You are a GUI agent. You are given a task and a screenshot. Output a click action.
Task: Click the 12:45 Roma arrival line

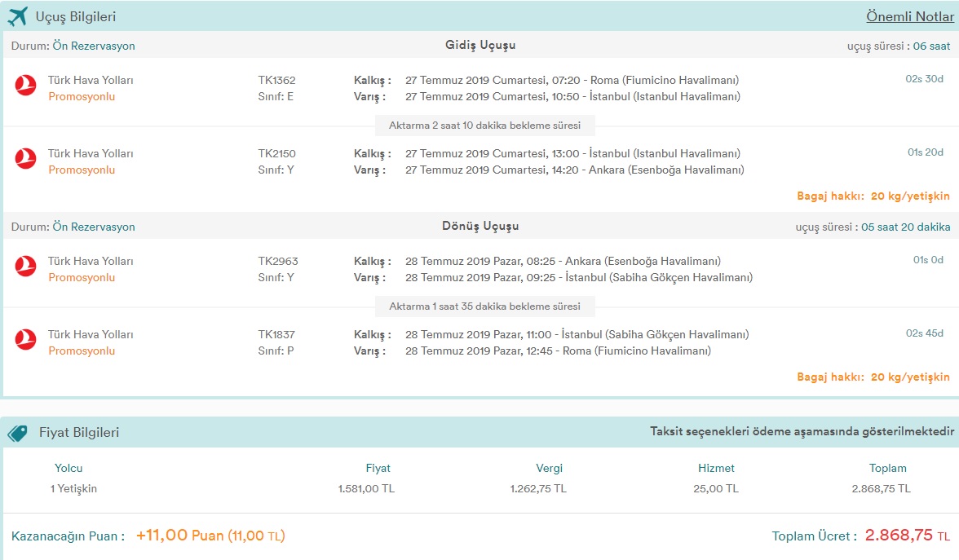tap(558, 351)
